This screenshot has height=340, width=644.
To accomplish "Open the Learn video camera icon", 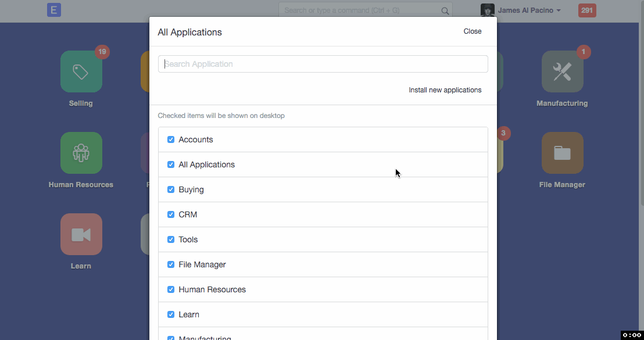I will [x=81, y=234].
